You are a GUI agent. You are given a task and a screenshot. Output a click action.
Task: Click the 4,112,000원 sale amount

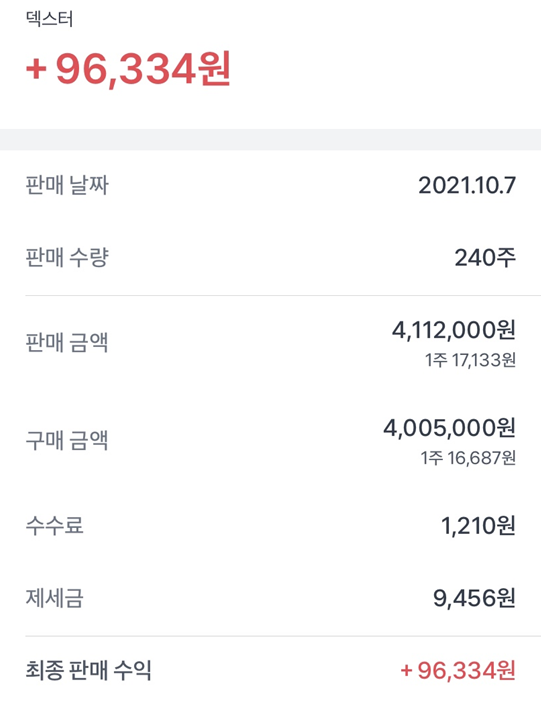[453, 330]
